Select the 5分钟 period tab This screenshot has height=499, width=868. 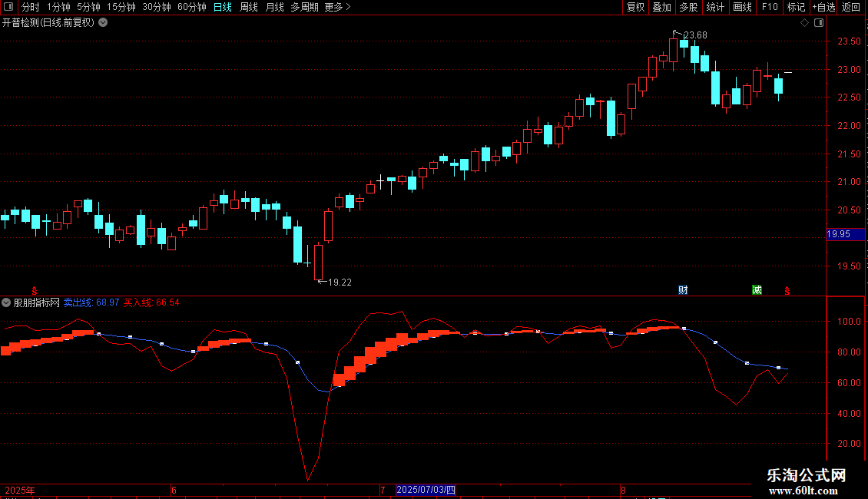coord(88,7)
